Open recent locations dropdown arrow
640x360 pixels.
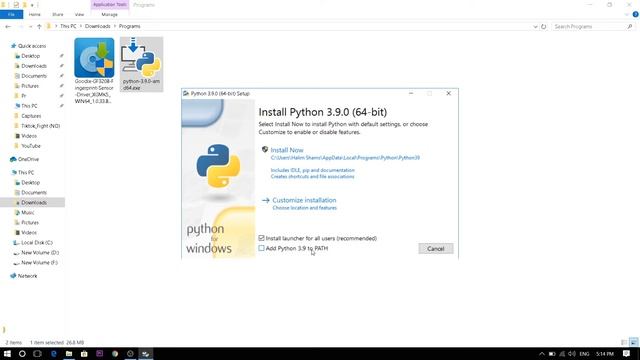point(30,26)
